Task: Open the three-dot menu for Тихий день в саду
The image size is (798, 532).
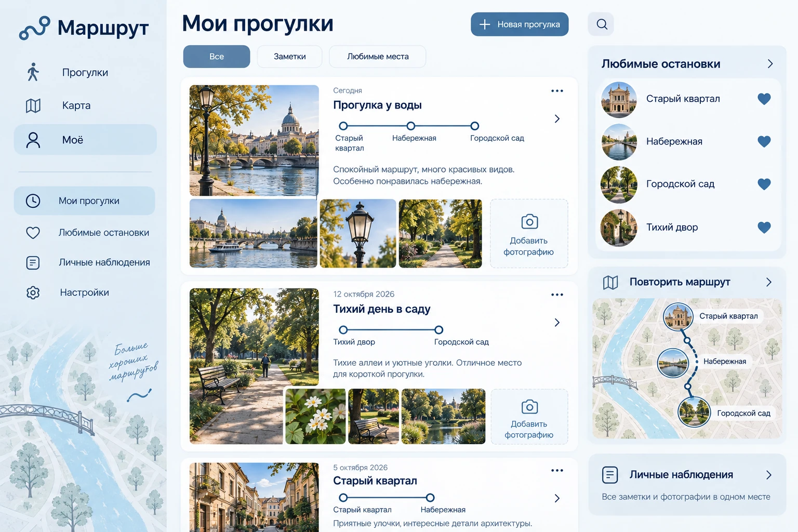Action: click(557, 295)
